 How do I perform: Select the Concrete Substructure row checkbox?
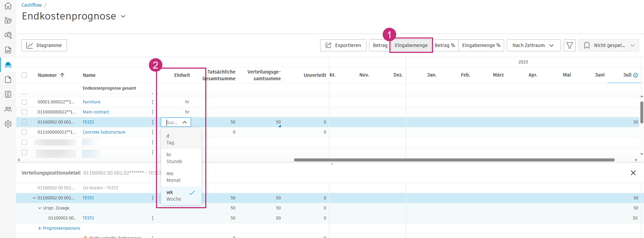(24, 132)
